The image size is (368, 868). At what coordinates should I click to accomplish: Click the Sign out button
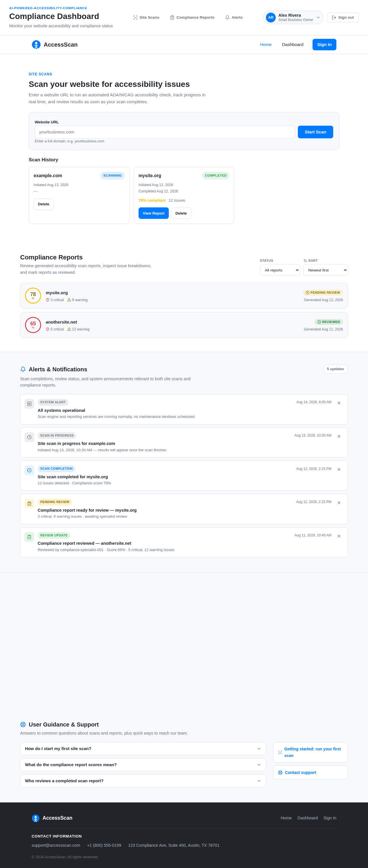coord(343,18)
